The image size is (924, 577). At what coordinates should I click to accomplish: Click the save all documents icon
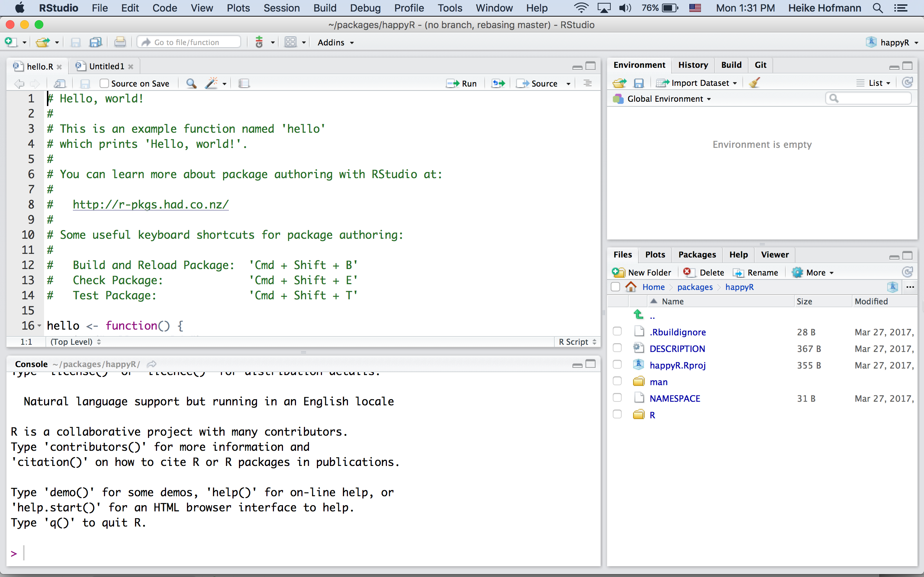point(95,42)
